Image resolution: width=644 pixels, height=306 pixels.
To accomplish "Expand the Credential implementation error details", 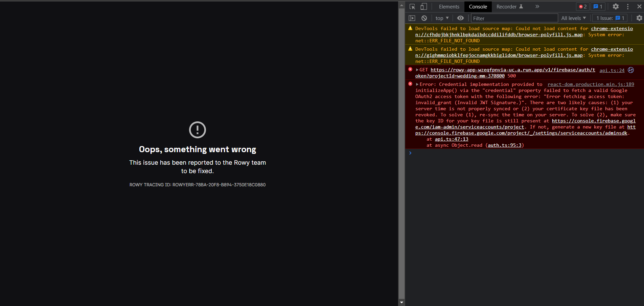I will tap(417, 84).
